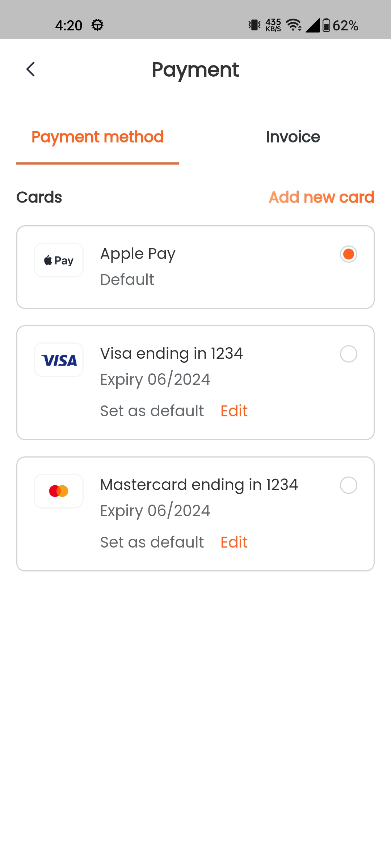Tap the Visa logo icon
The image size is (391, 868).
[59, 360]
